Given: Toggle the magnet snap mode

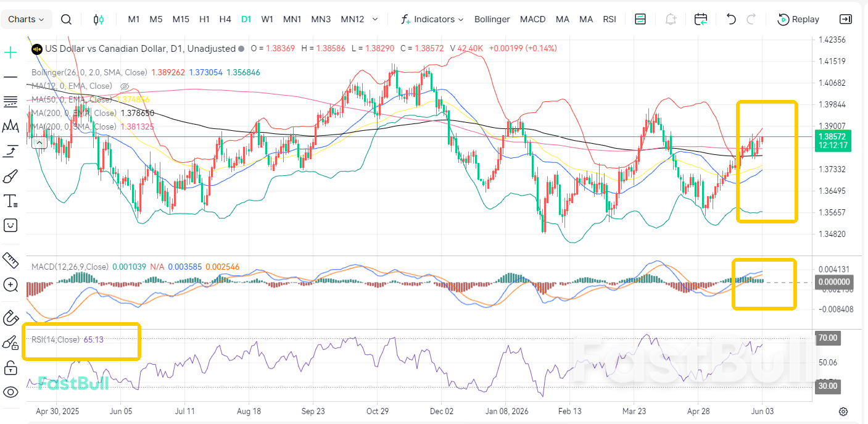Looking at the screenshot, I should (10, 318).
